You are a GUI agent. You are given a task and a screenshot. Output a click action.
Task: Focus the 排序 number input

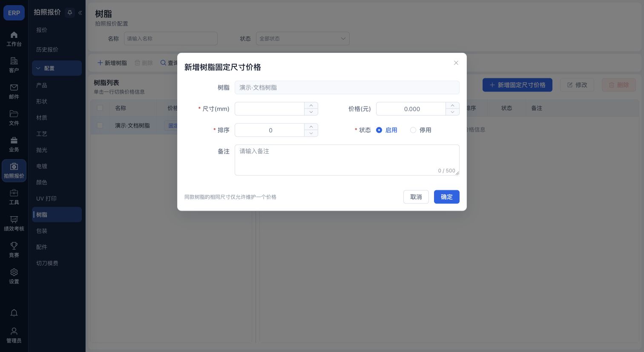[x=270, y=130]
